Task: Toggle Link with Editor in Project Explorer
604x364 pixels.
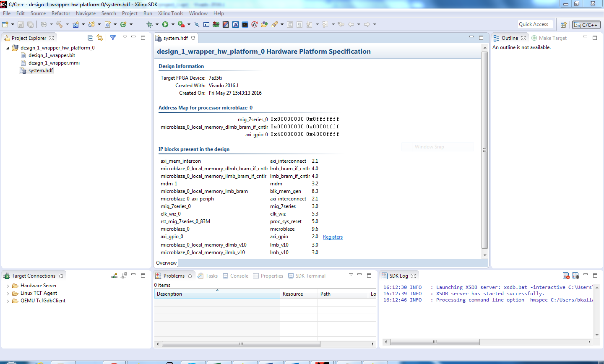Action: pos(99,38)
